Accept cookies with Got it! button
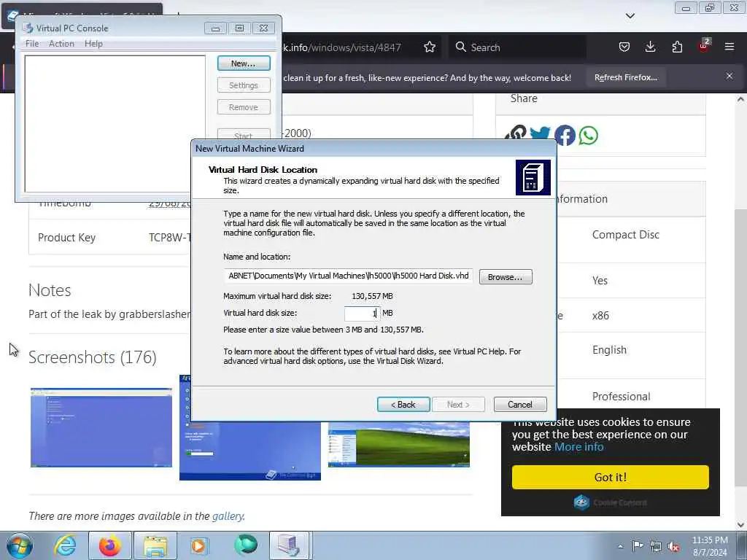The image size is (747, 560). pos(611,477)
